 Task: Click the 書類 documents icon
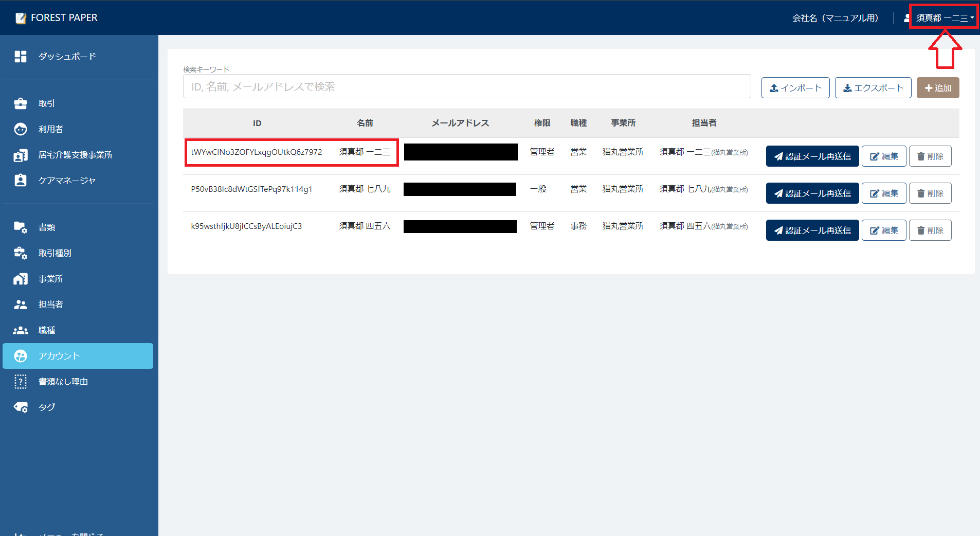(21, 227)
